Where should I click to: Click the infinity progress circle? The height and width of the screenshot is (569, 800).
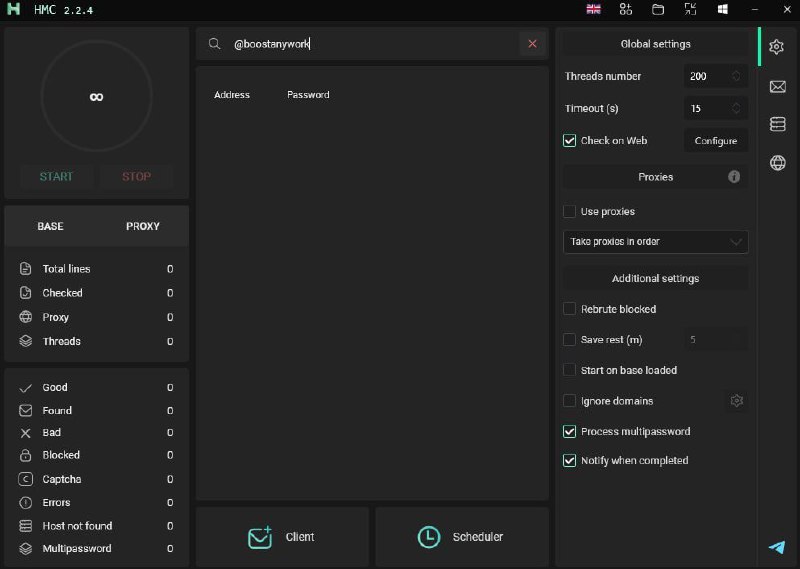point(96,96)
